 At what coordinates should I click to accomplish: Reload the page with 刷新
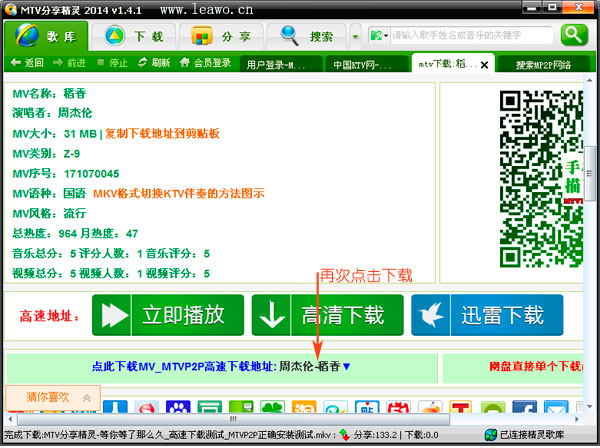[154, 63]
